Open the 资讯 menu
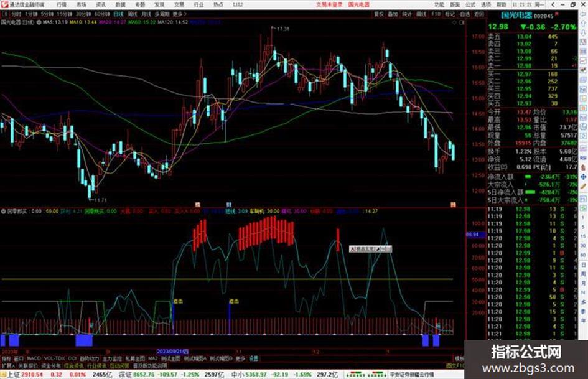The width and height of the screenshot is (588, 379). (x=101, y=4)
